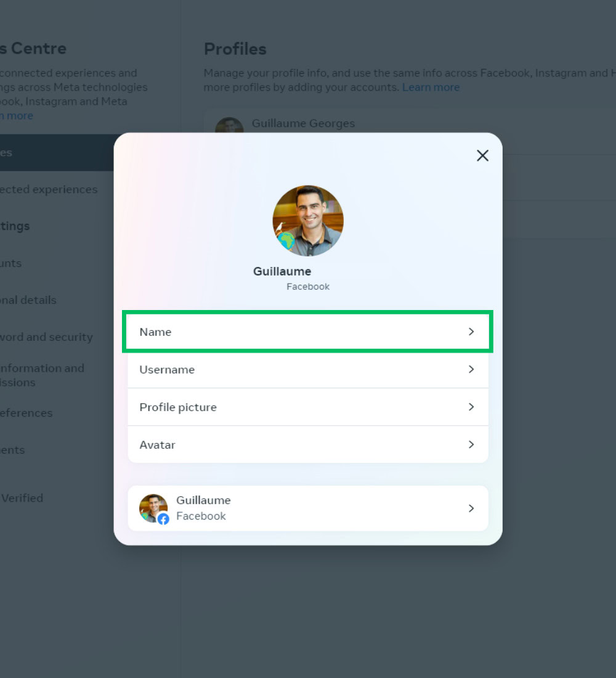Click the Facebook logo badge on small avatar
The height and width of the screenshot is (678, 616).
point(163,519)
